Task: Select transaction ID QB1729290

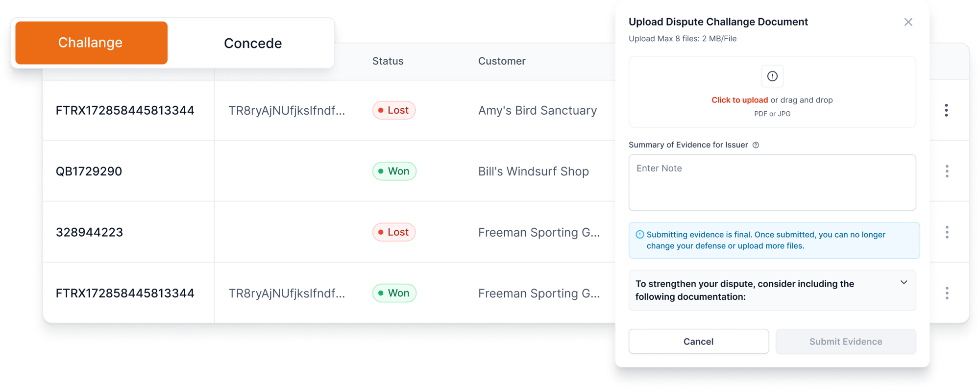Action: [89, 171]
